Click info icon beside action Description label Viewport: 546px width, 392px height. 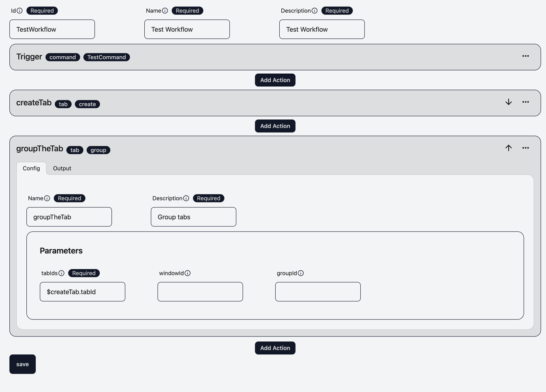pos(186,198)
